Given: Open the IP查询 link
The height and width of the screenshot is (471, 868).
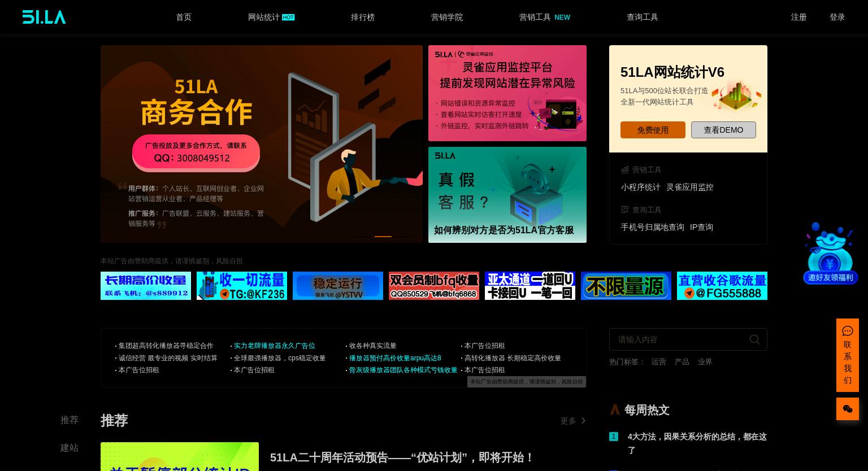Looking at the screenshot, I should coord(701,227).
